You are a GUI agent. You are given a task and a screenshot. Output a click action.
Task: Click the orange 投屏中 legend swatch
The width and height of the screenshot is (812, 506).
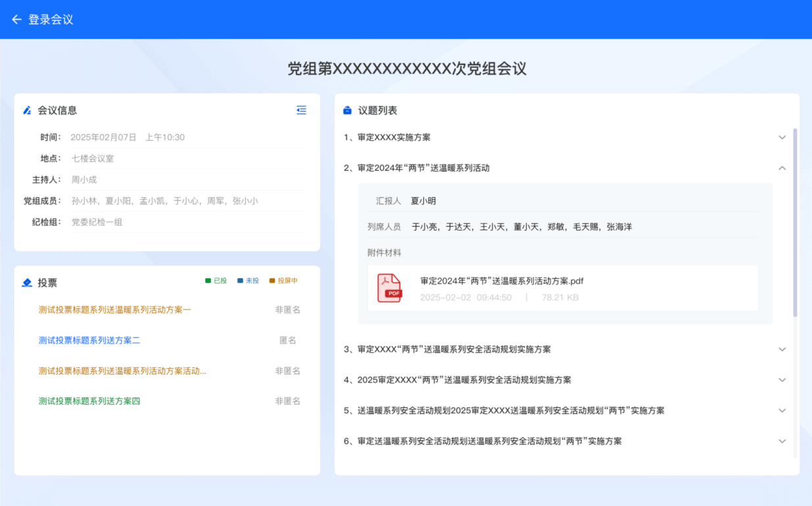pyautogui.click(x=272, y=281)
